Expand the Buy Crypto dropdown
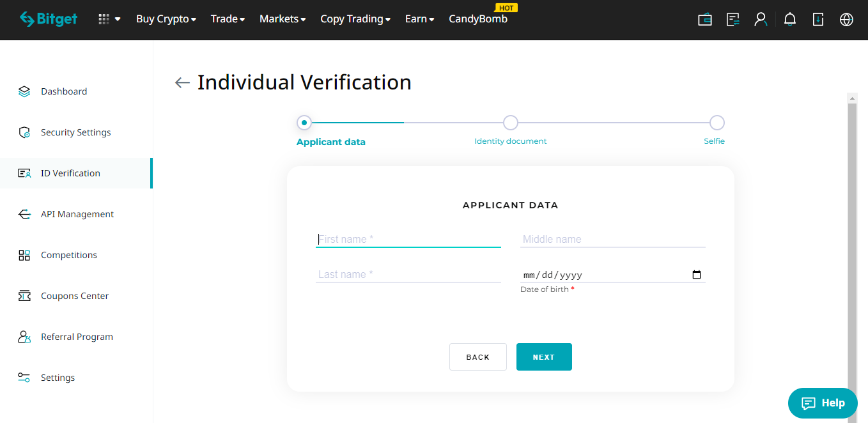 166,19
